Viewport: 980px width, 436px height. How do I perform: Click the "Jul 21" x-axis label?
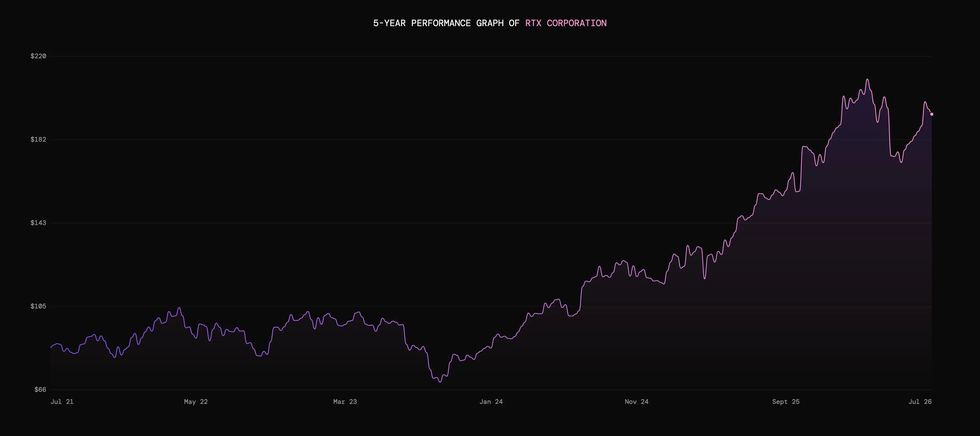pos(62,402)
